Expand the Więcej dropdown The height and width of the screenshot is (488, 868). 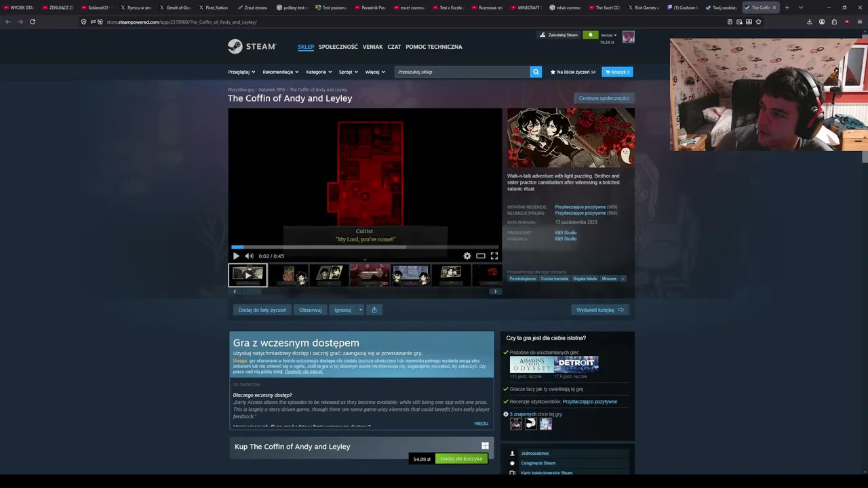coord(375,72)
